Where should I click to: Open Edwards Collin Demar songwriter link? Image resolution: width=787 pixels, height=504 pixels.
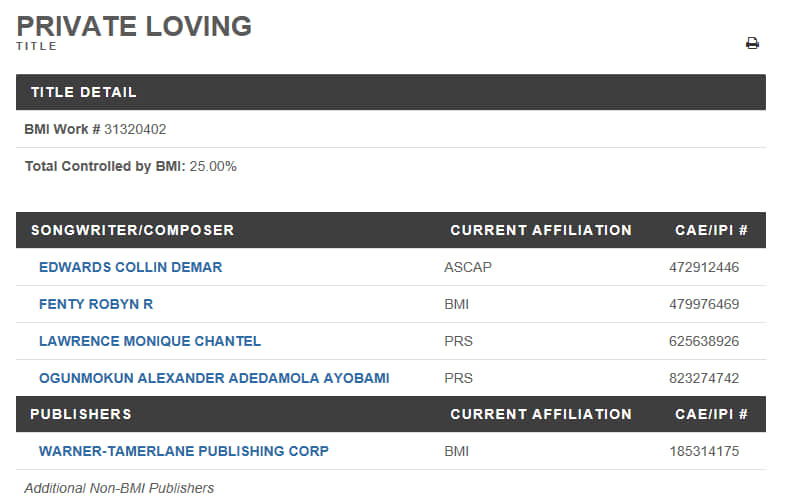[x=130, y=267]
